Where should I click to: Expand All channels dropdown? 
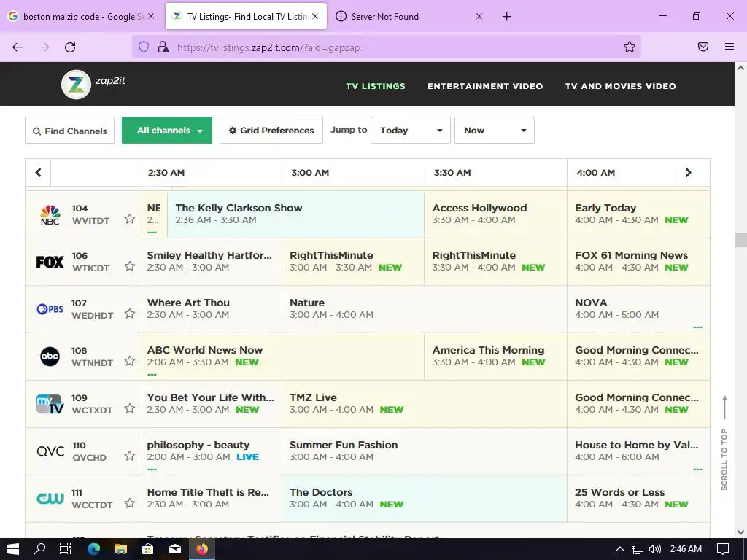pyautogui.click(x=167, y=130)
